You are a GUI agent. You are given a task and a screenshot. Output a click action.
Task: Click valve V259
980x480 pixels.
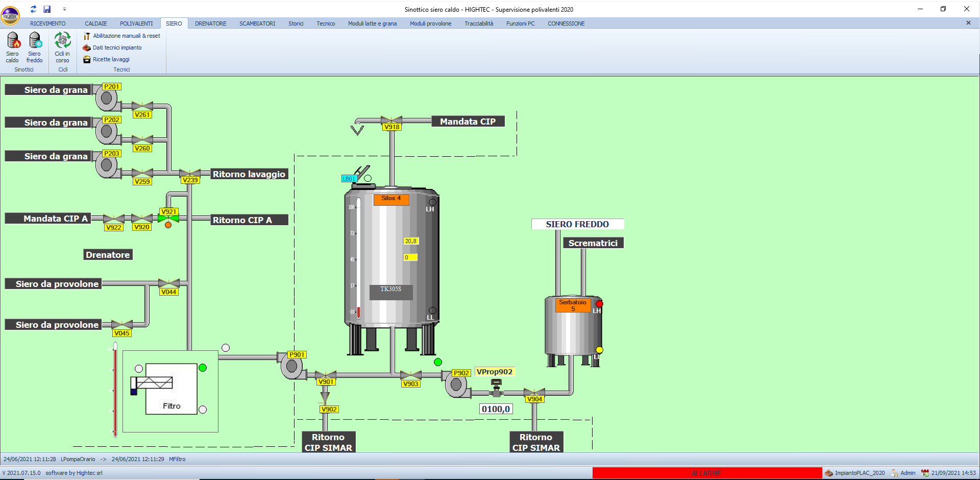tap(142, 173)
